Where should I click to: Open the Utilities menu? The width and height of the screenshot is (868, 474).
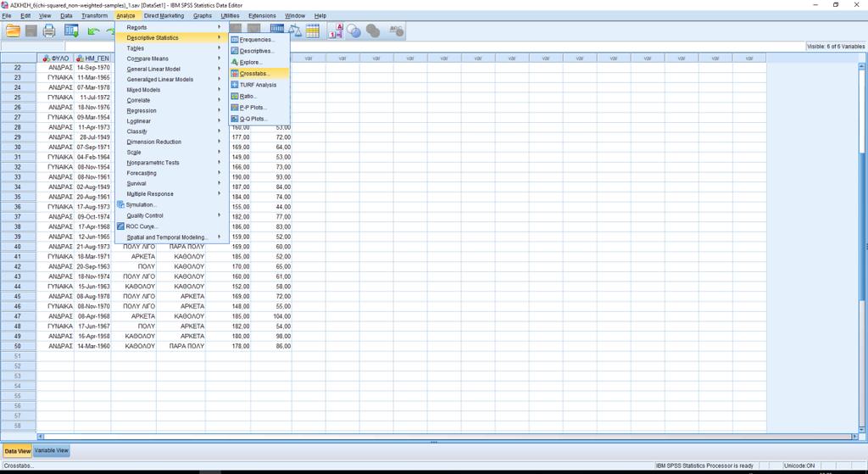(231, 15)
